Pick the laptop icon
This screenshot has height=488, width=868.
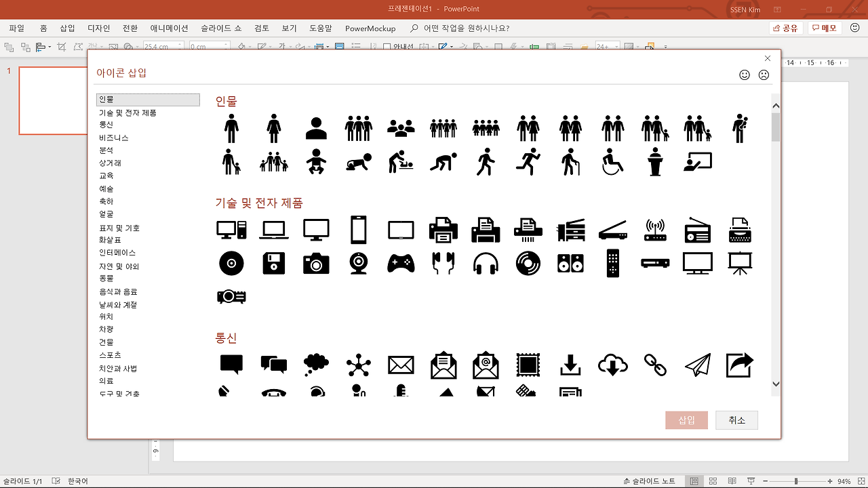(x=274, y=230)
